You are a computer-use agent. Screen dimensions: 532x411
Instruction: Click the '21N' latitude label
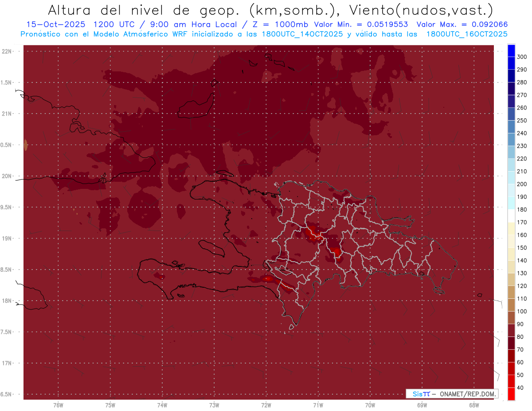tap(7, 114)
